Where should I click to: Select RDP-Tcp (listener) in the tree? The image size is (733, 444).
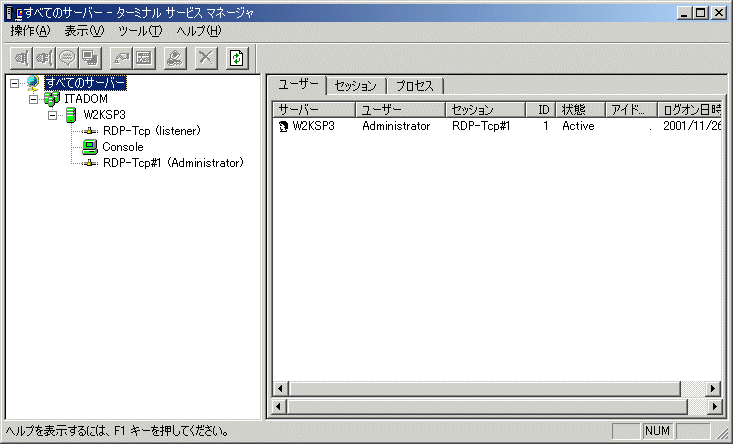coord(152,131)
